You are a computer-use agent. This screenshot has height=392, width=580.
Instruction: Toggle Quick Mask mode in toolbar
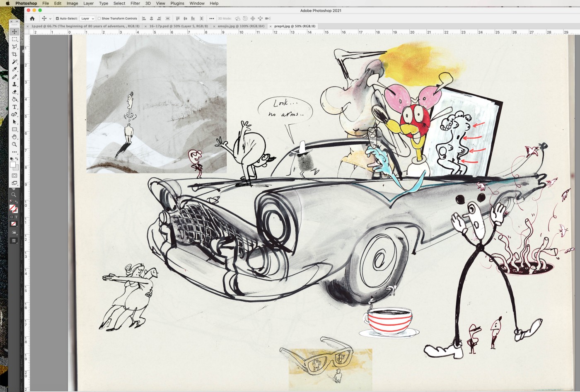(x=15, y=176)
